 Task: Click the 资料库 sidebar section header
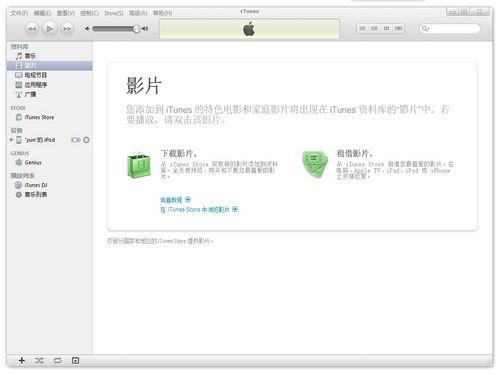pyautogui.click(x=19, y=46)
